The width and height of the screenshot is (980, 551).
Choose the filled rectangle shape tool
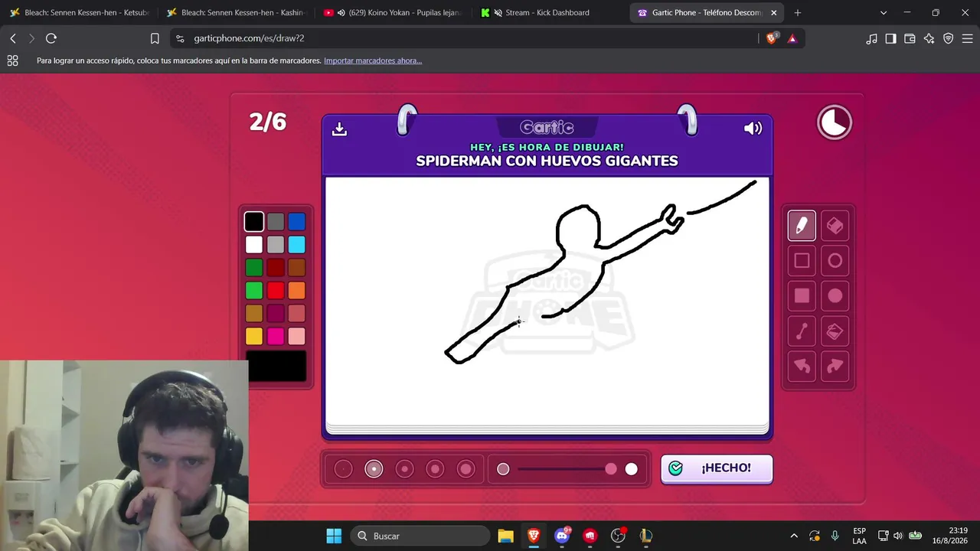pos(802,296)
